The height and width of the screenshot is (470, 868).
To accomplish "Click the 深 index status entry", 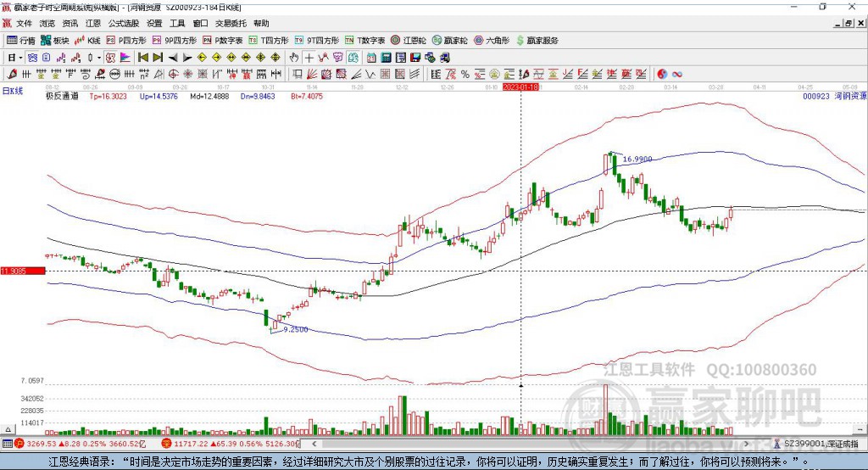I will pos(230,444).
